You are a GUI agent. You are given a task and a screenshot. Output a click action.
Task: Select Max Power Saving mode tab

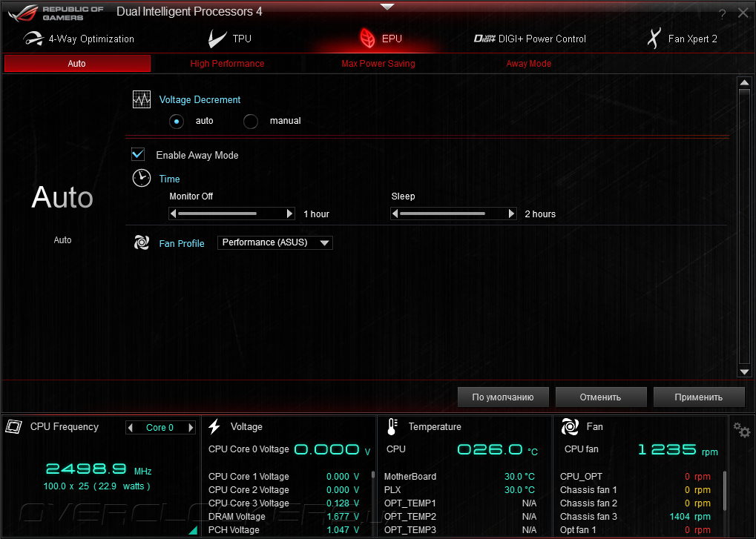pos(378,64)
